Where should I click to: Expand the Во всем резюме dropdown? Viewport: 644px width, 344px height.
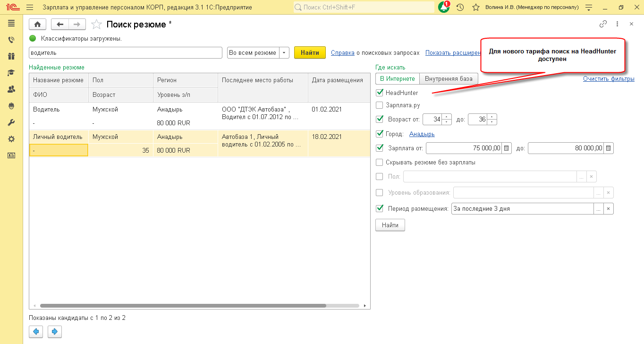coord(284,53)
